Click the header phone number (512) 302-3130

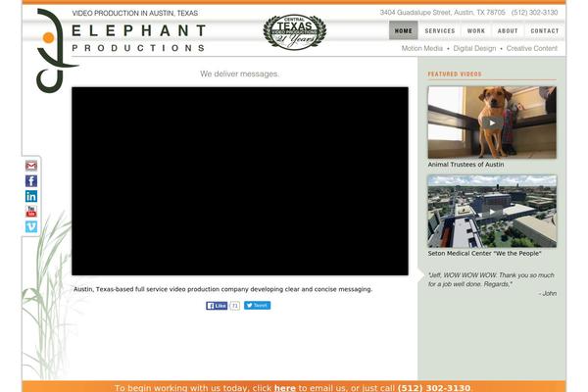point(534,13)
